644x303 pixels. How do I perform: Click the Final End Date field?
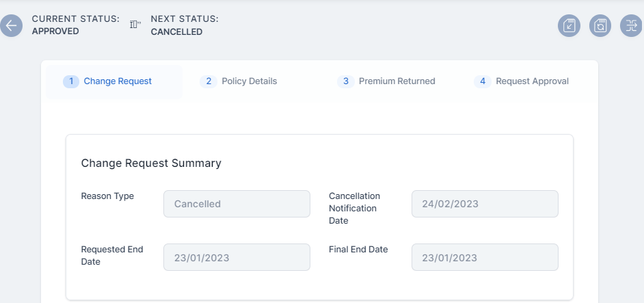click(485, 257)
